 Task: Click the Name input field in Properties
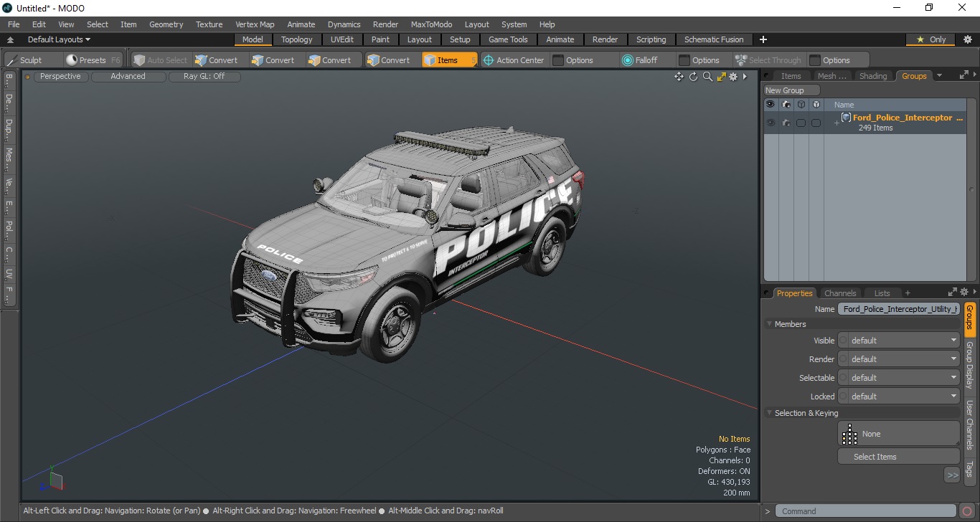(x=899, y=309)
